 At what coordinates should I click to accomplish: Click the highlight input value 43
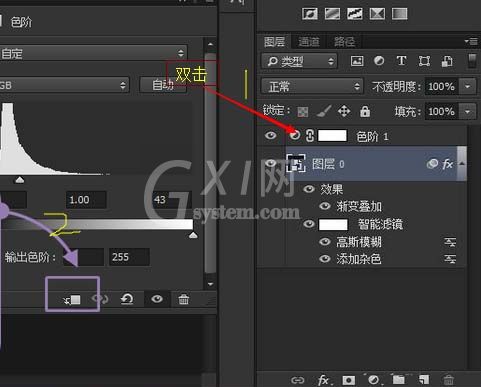coord(172,200)
